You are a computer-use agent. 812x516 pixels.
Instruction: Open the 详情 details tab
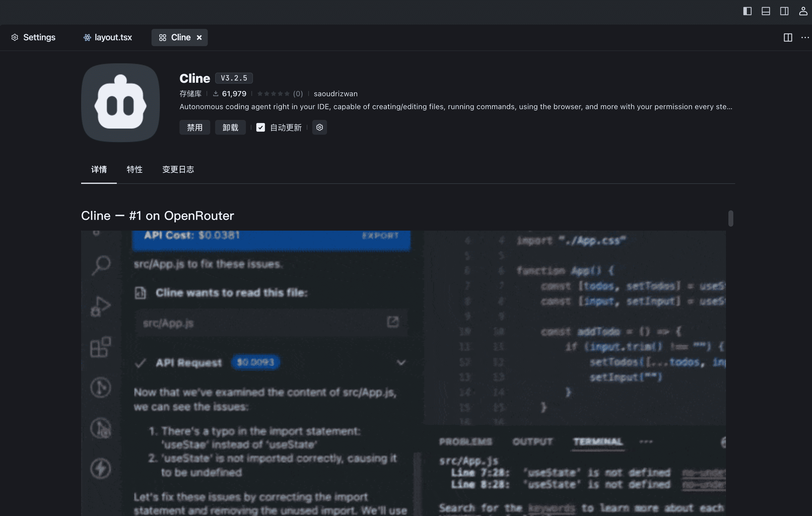tap(99, 169)
